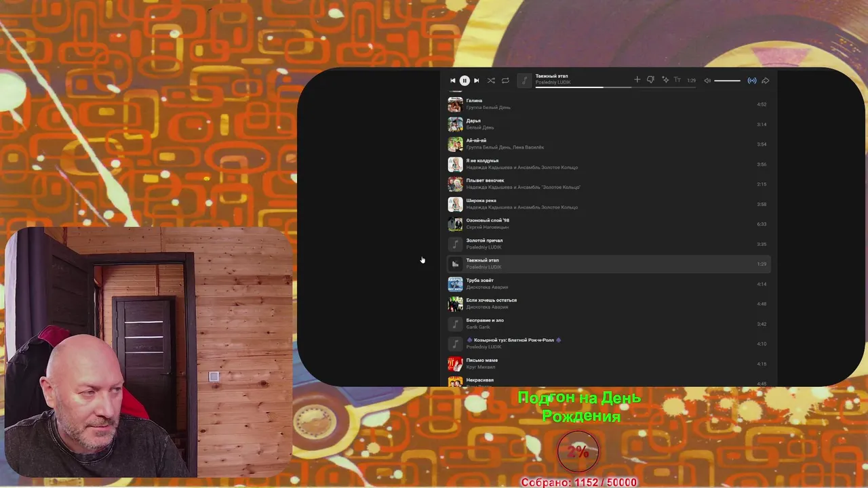Dislike the current track
Viewport: 868px width, 488px height.
650,80
